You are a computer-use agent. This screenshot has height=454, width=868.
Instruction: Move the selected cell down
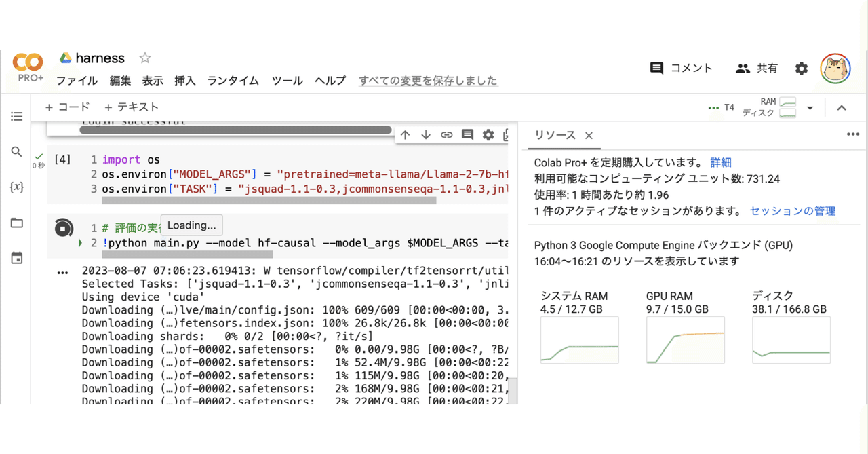pos(426,134)
